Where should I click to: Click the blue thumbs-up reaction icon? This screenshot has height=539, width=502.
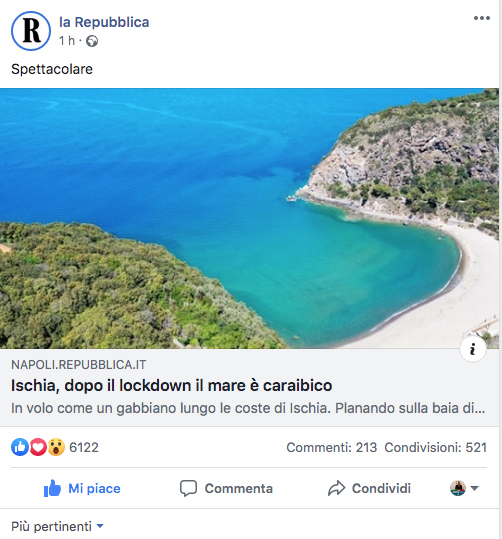point(20,447)
